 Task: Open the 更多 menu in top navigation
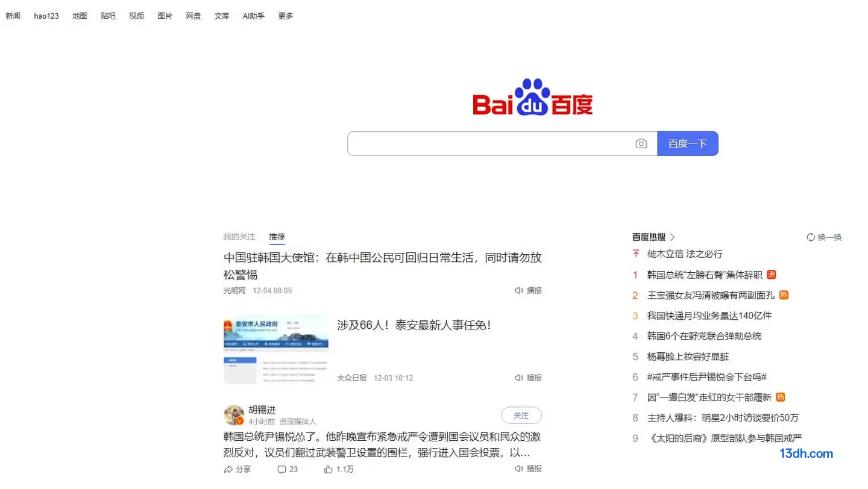click(286, 16)
